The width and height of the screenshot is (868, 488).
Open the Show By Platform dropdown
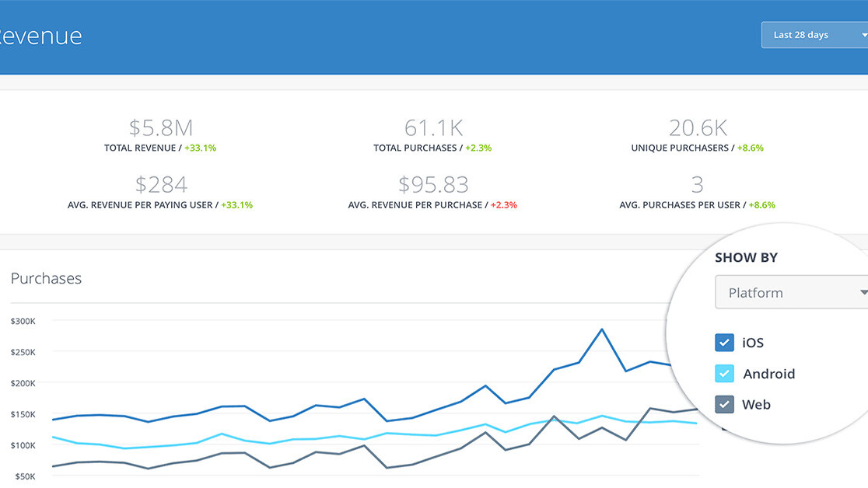pyautogui.click(x=786, y=292)
